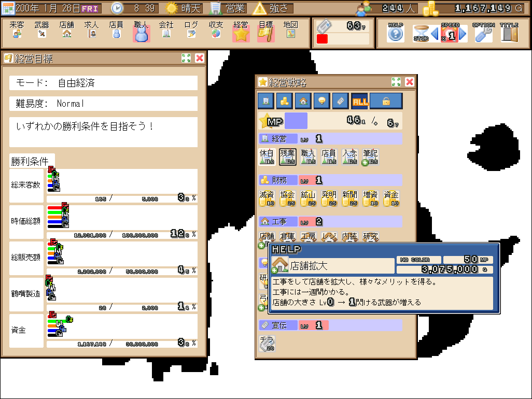532x399 pixels.
Task: Select the 資金 finance strategy
Action: (x=391, y=198)
